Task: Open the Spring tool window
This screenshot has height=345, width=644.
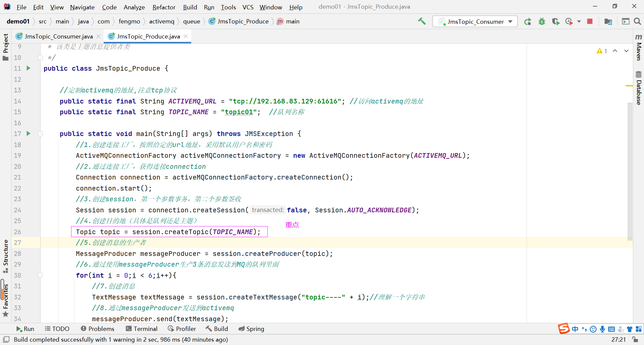Action: (x=251, y=329)
